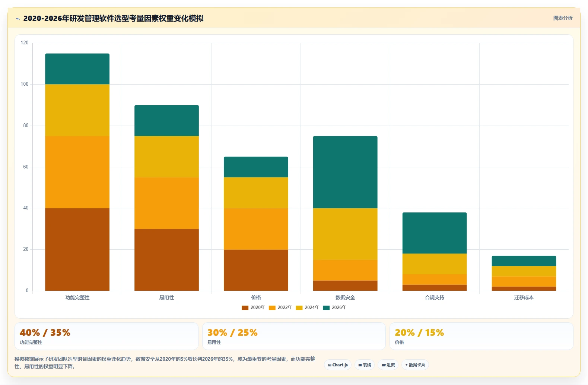
Task: Select the 2026年 segment of 迁移成本 bar
Action: click(524, 261)
